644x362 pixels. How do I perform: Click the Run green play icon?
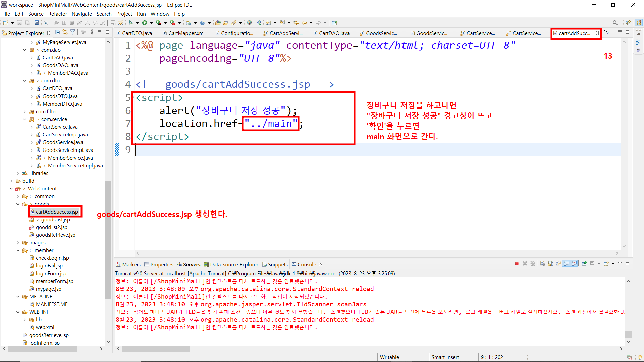(145, 23)
